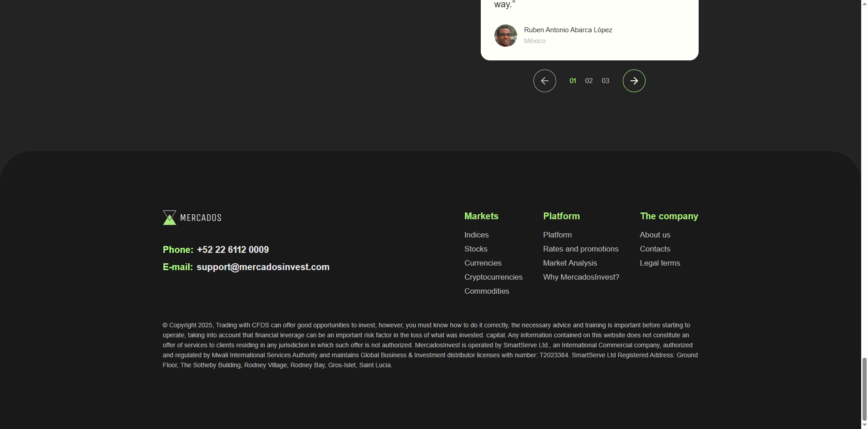Open the Currencies markets link
Image resolution: width=868 pixels, height=429 pixels.
(x=483, y=263)
